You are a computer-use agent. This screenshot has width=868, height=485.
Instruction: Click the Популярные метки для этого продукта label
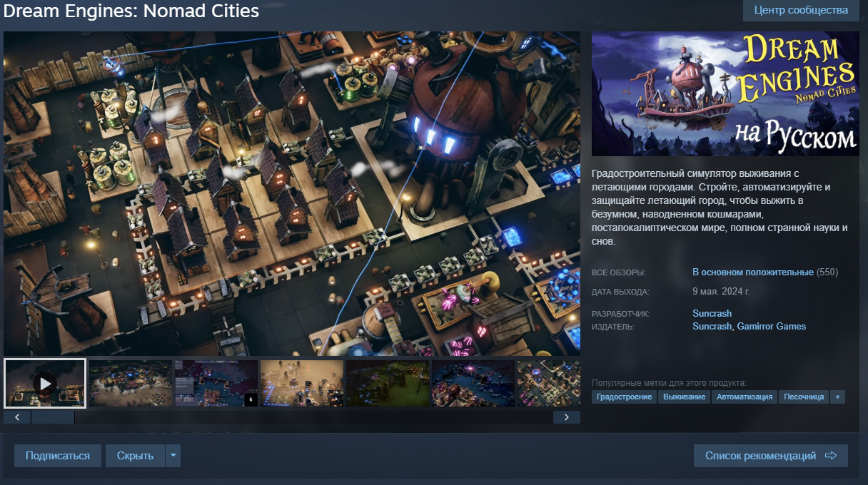tap(669, 383)
